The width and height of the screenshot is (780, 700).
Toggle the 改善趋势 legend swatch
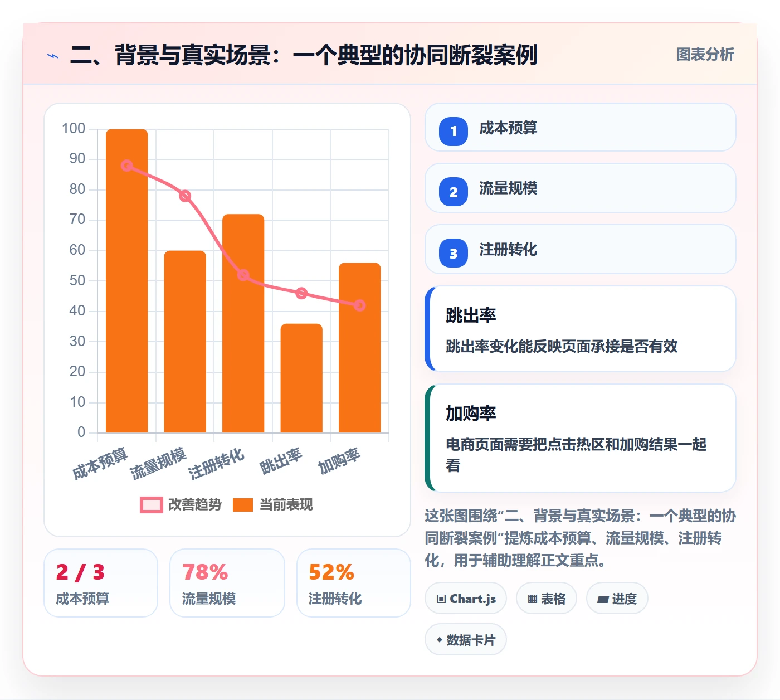point(152,505)
